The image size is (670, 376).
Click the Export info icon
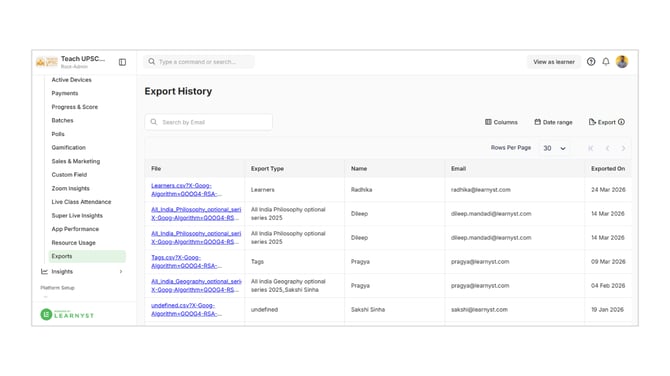621,122
